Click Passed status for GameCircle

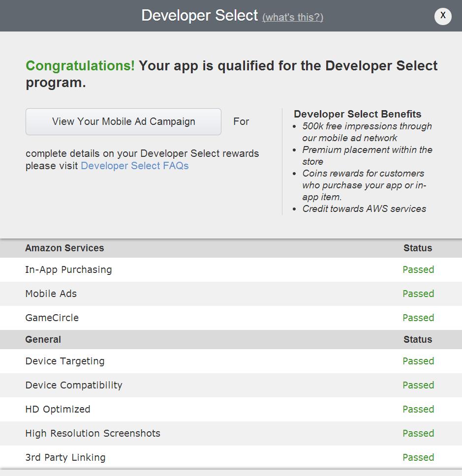click(x=418, y=318)
